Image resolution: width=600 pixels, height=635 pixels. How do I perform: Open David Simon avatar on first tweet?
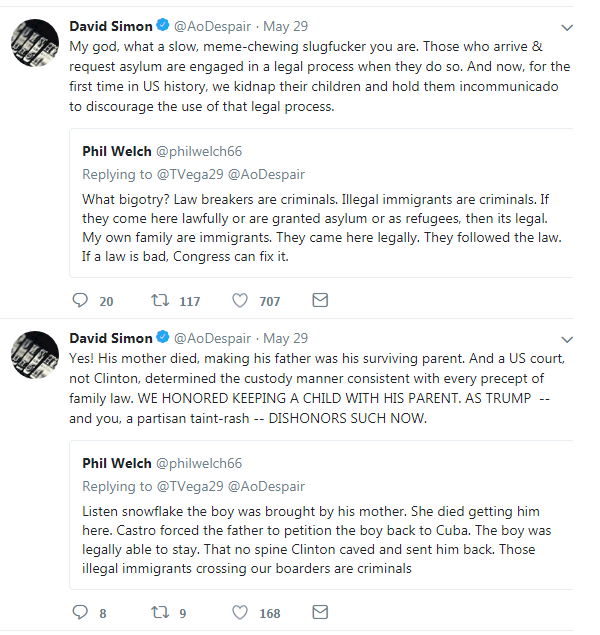pyautogui.click(x=35, y=43)
